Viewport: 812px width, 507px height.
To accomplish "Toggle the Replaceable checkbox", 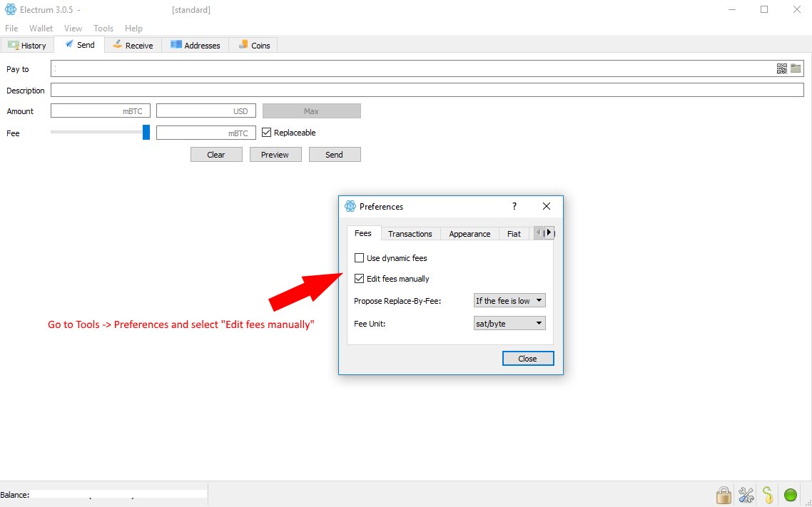I will pos(266,133).
